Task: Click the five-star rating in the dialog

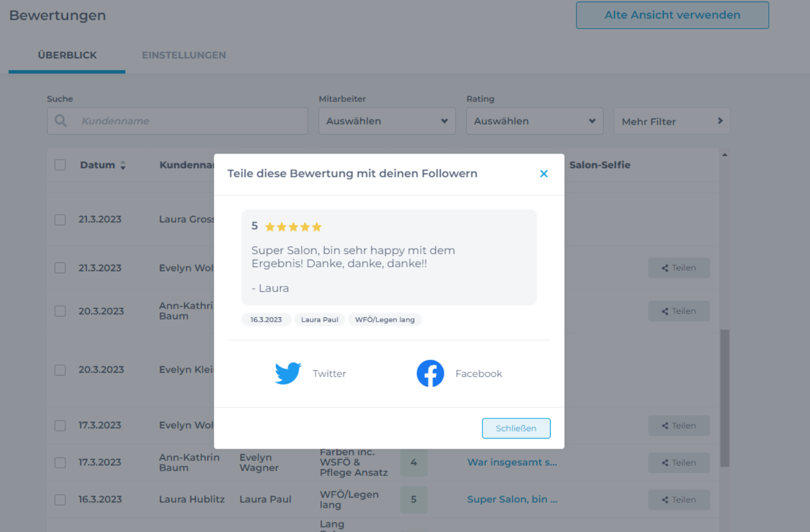Action: (293, 227)
